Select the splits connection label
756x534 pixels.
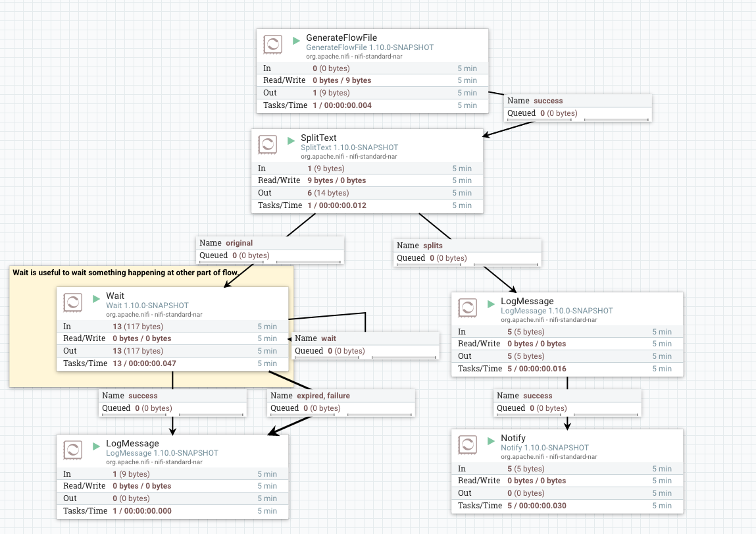click(x=467, y=252)
